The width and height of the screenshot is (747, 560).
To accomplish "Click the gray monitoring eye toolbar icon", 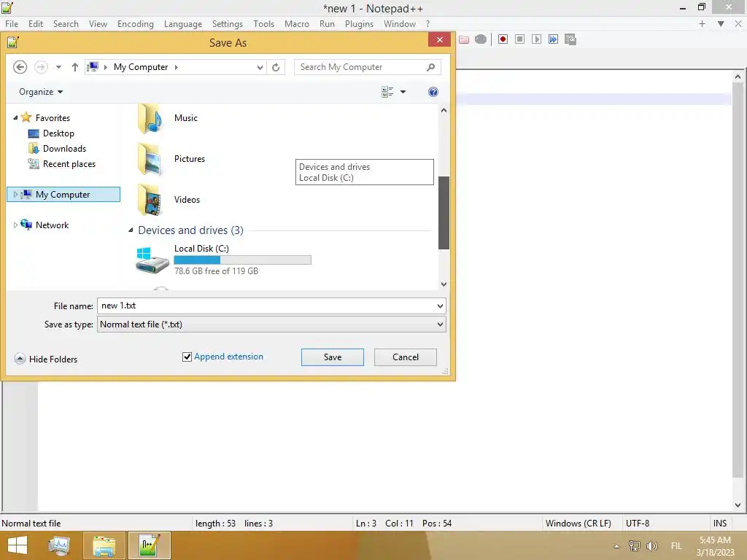I will pyautogui.click(x=481, y=39).
